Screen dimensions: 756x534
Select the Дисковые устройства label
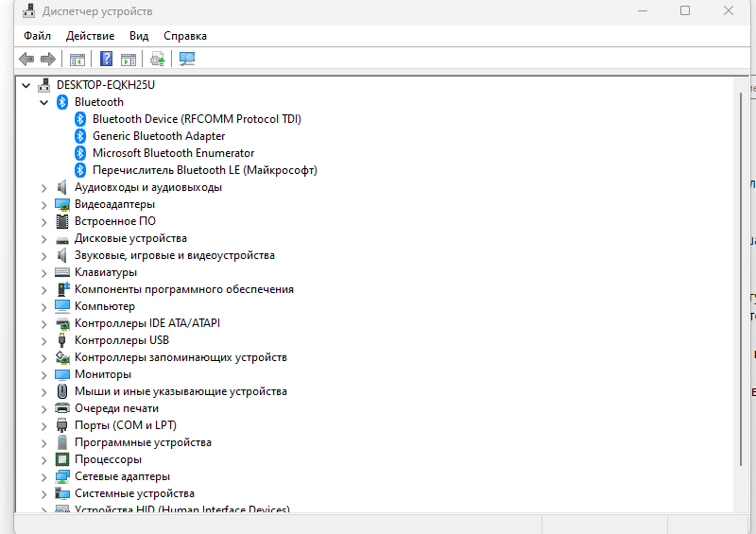(130, 238)
